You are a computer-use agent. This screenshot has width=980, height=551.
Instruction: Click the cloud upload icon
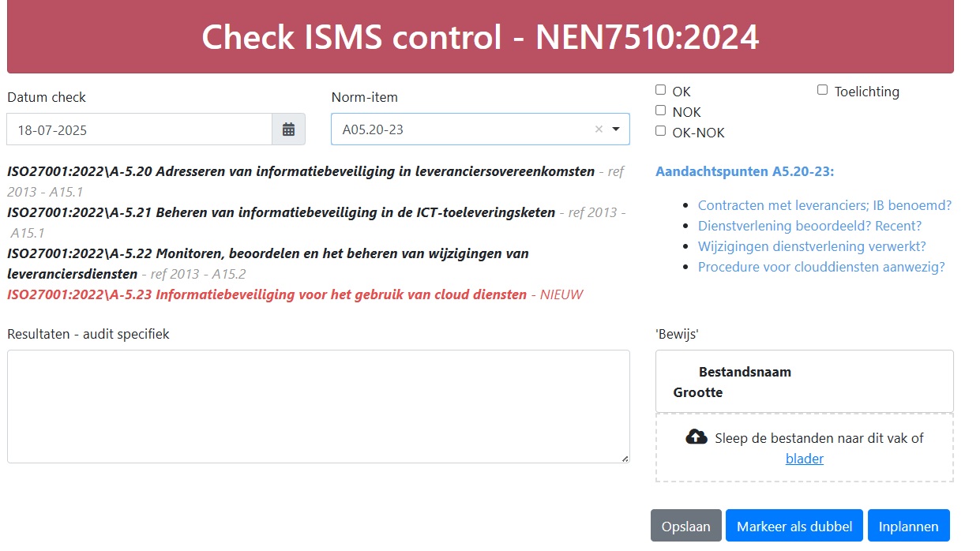coord(697,437)
